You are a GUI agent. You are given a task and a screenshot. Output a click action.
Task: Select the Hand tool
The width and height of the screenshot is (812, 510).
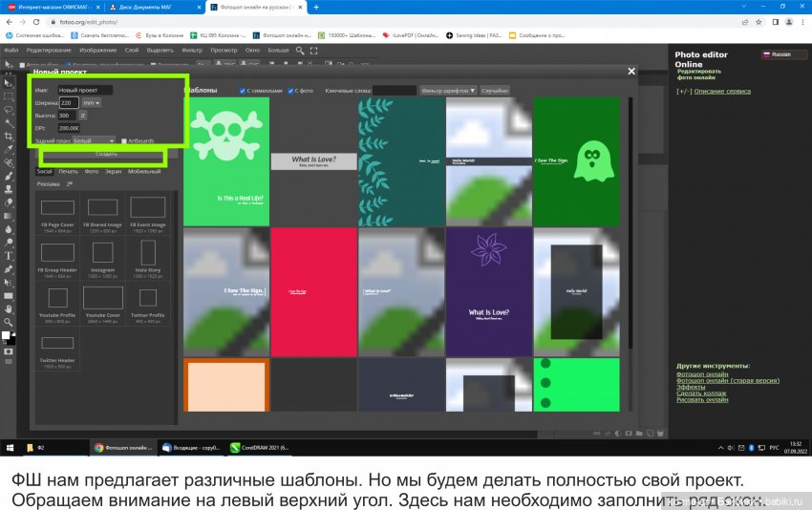9,308
